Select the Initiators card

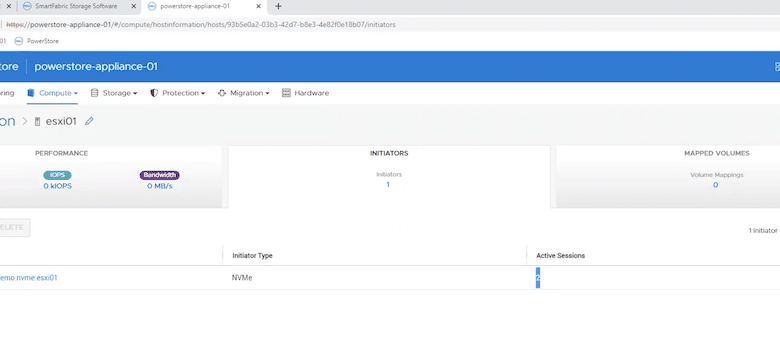coord(389,177)
